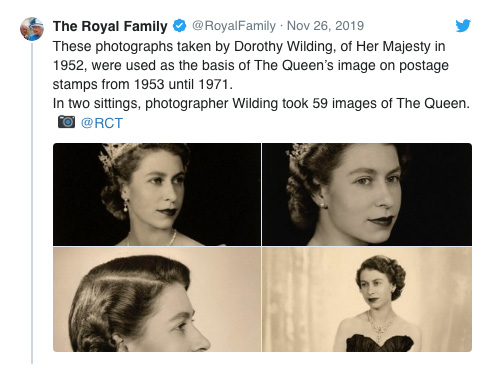Open the @RoyalFamily handle link
The image size is (489, 365).
click(234, 26)
